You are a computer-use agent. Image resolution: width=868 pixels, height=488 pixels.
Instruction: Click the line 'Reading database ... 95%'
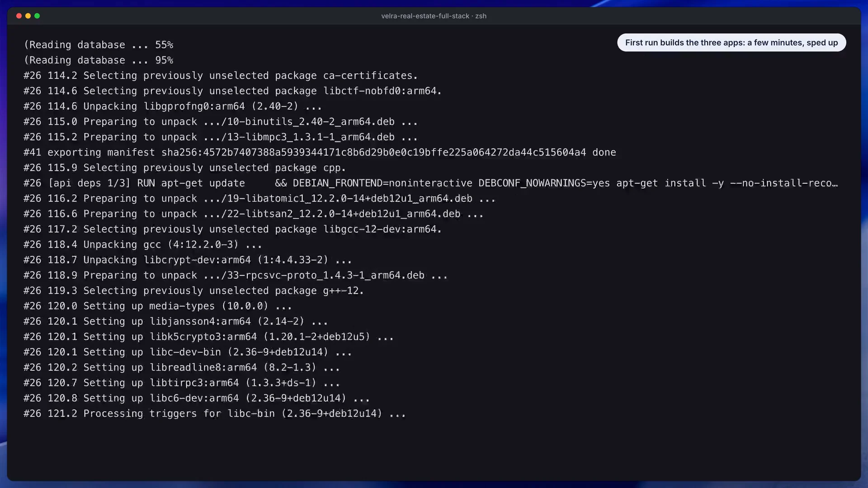click(99, 60)
